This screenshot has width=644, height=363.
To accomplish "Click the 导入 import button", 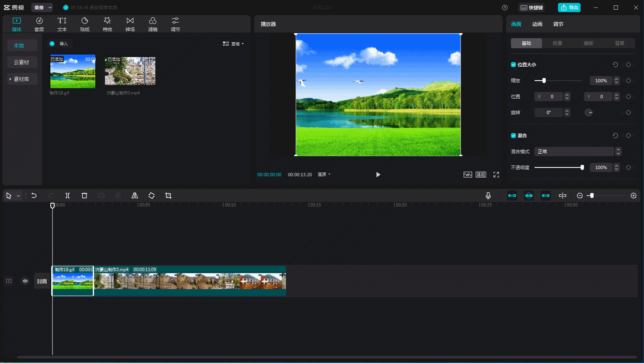I will point(60,44).
